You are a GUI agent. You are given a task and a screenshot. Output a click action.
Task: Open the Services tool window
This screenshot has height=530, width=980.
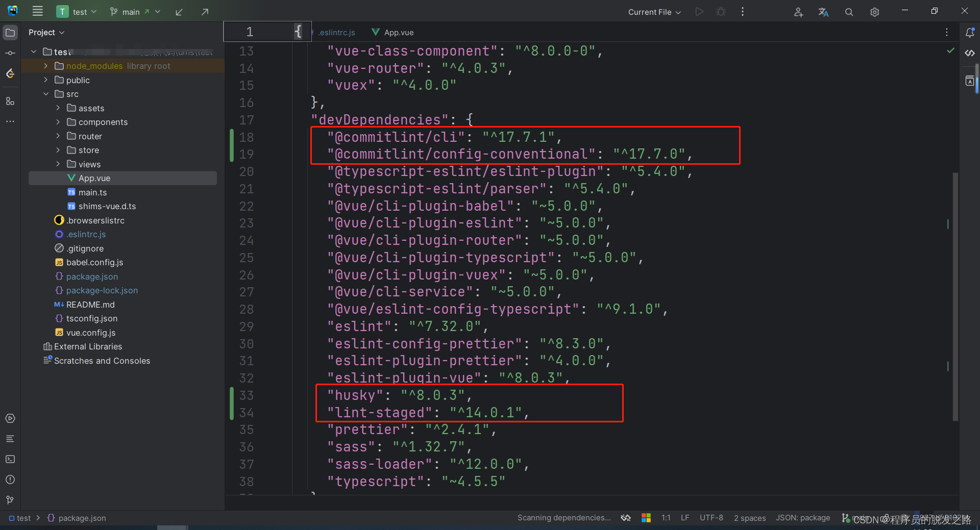pyautogui.click(x=10, y=418)
